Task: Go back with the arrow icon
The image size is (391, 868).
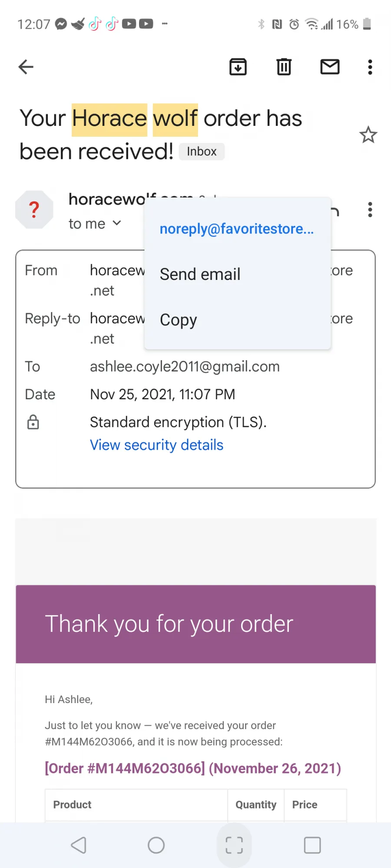Action: [x=26, y=67]
